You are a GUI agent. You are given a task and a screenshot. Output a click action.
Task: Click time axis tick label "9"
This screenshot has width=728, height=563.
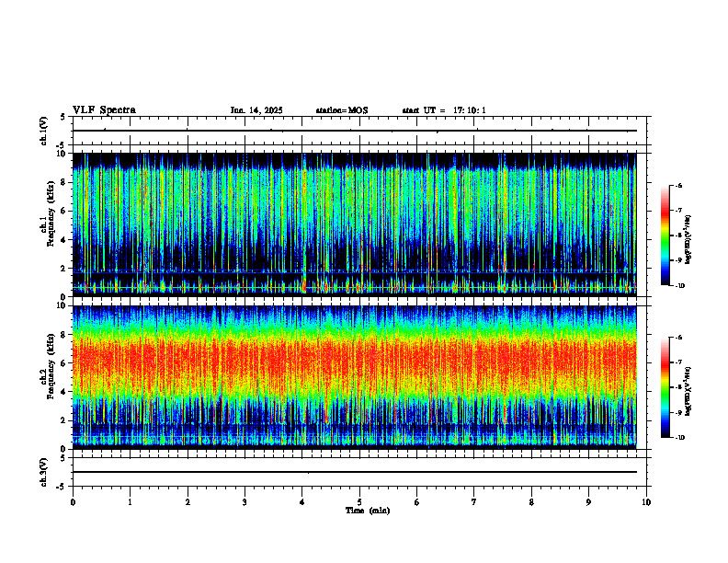588,502
